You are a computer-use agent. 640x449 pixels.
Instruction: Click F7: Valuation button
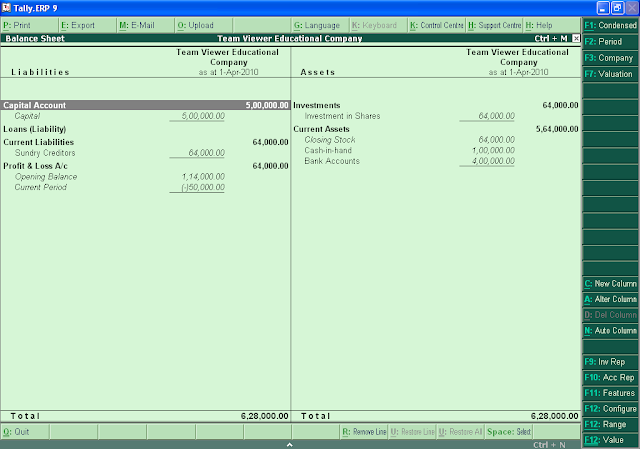tap(610, 74)
